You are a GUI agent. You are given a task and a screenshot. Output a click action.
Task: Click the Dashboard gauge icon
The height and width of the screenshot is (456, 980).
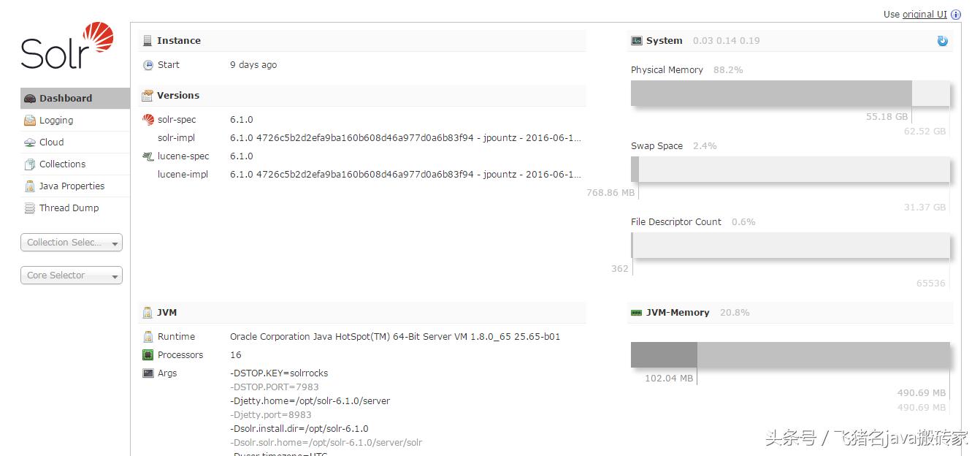(30, 99)
